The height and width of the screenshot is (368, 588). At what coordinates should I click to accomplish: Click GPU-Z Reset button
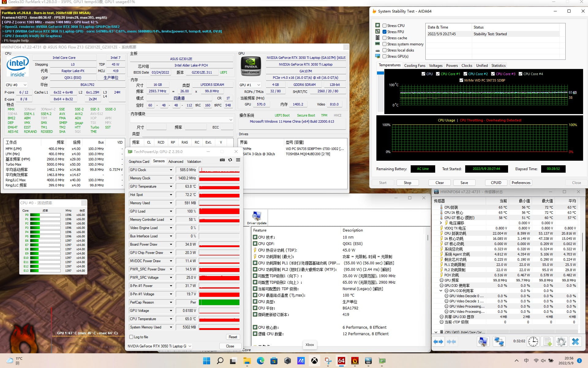coord(233,337)
